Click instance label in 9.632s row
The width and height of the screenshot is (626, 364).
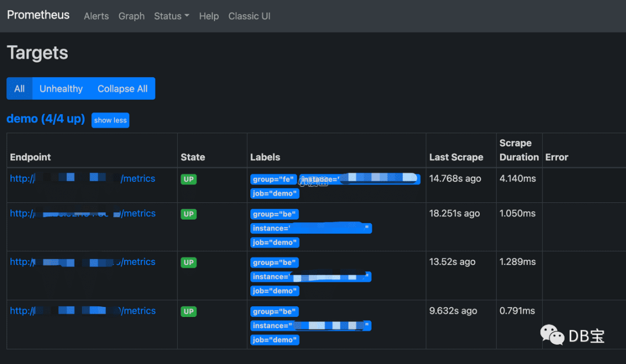point(311,326)
